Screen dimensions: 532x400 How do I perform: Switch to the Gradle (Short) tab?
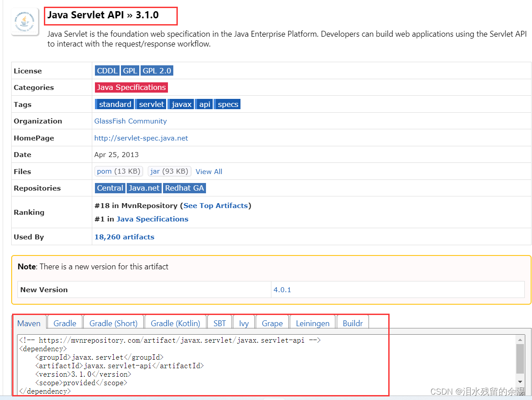coord(113,323)
